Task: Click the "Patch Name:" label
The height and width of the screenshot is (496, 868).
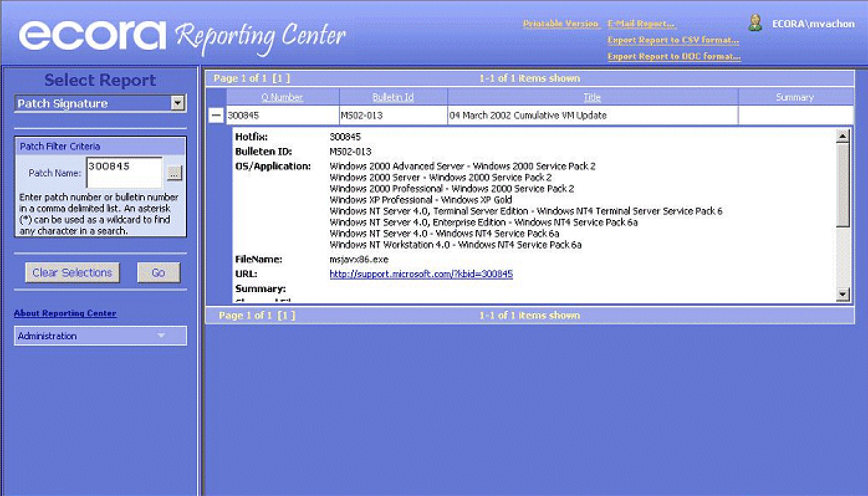Action: [x=55, y=173]
